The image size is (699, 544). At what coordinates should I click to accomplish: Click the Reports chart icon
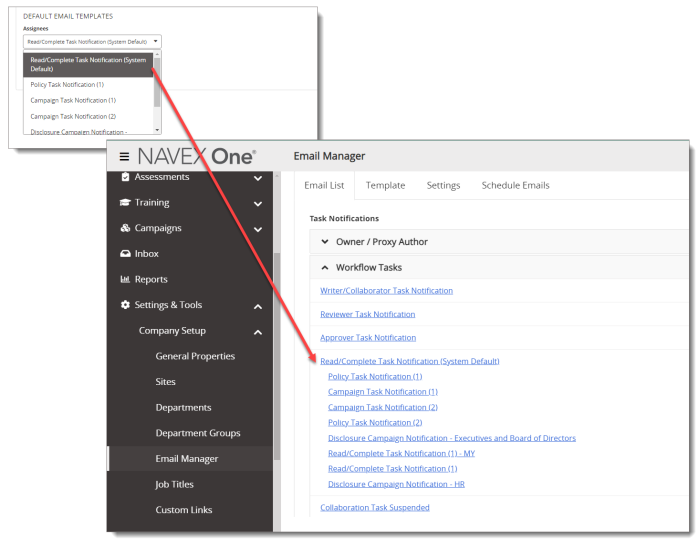(125, 279)
